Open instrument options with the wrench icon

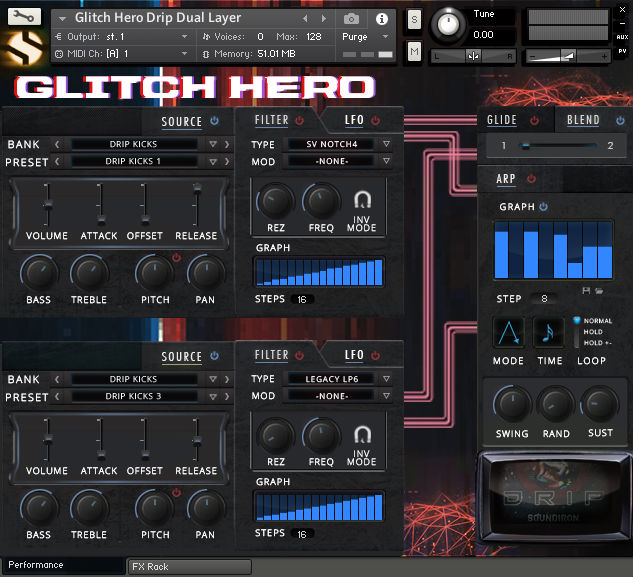click(24, 17)
